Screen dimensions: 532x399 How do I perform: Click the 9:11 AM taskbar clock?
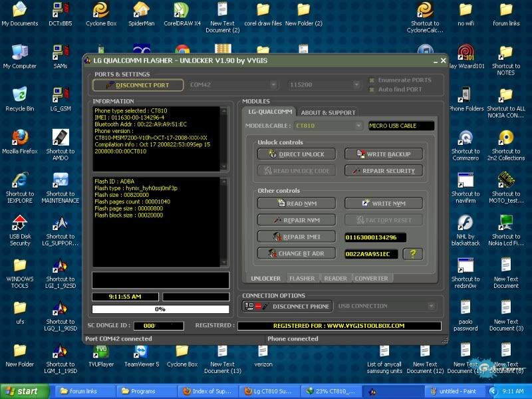tap(513, 391)
